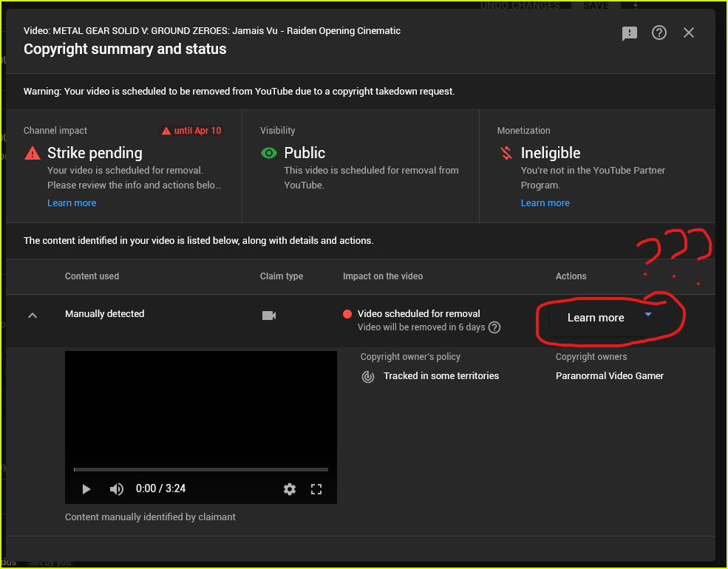Click 'Tracked in some territories' text
This screenshot has width=728, height=569.
[441, 376]
